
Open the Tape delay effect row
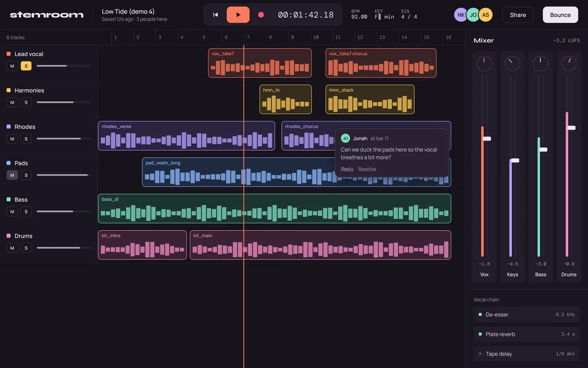click(x=527, y=354)
